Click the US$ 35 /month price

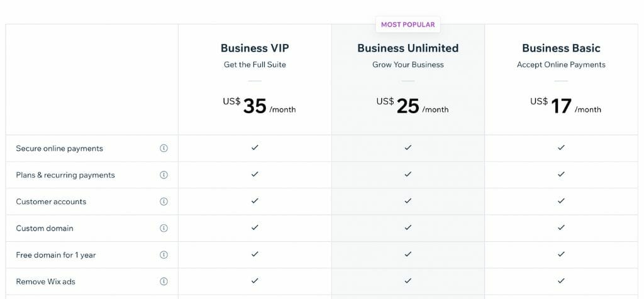(x=258, y=106)
